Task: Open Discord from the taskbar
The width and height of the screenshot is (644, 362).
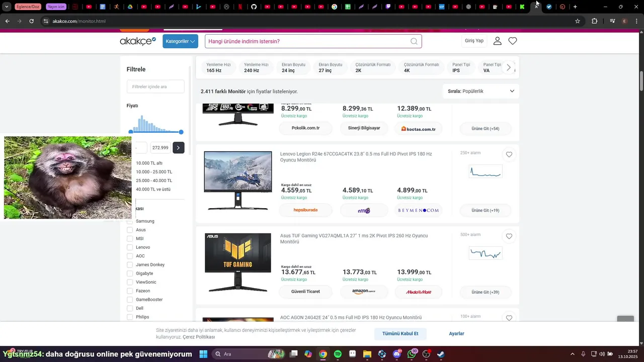Action: tap(397, 354)
